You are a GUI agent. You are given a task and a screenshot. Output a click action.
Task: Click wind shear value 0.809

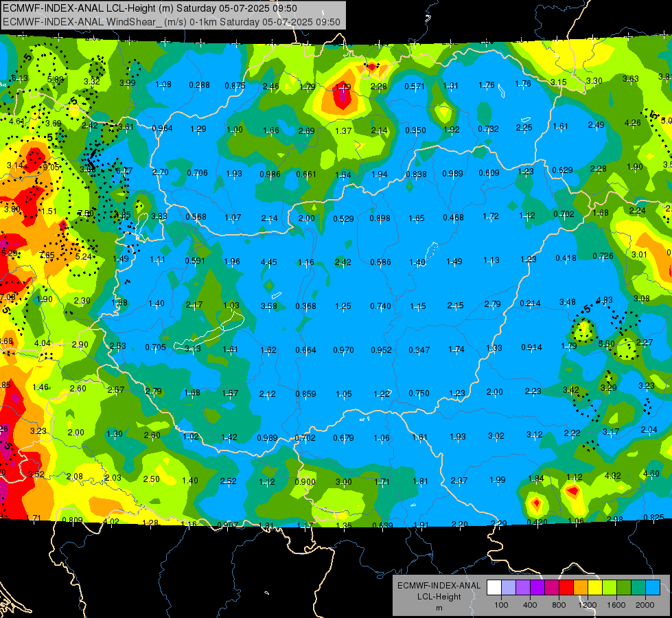[72, 520]
